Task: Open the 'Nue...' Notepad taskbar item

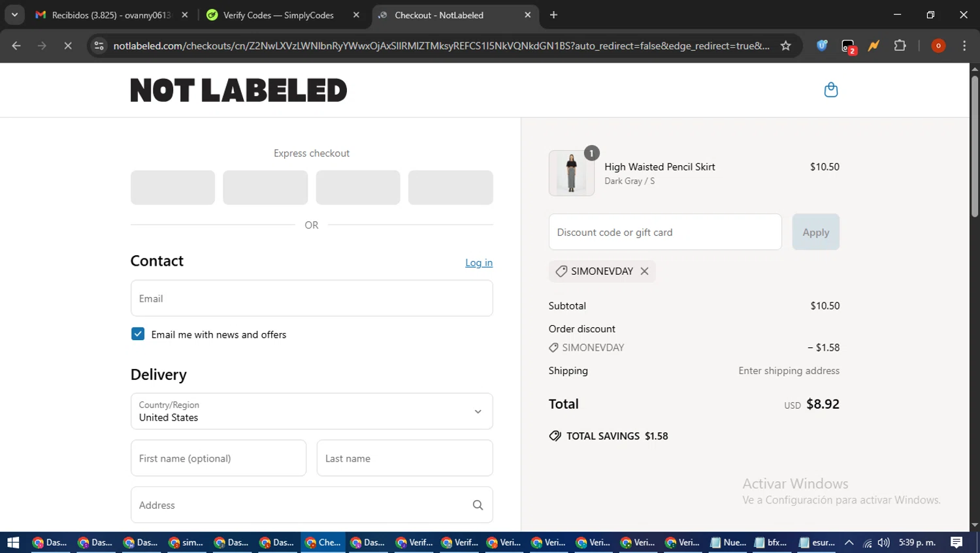Action: (x=728, y=543)
